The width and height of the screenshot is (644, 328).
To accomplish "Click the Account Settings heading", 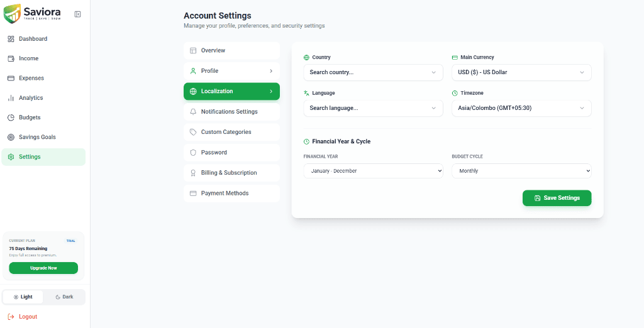I will point(217,16).
